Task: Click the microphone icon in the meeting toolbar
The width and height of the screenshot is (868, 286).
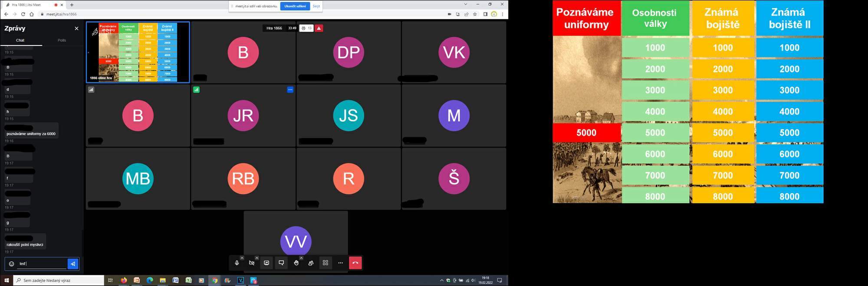Action: coord(237,263)
